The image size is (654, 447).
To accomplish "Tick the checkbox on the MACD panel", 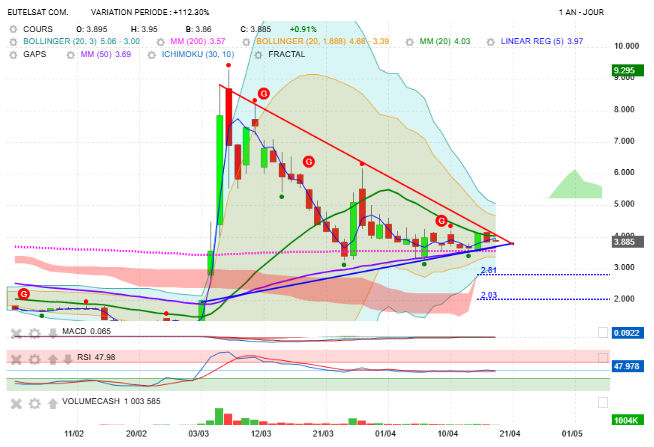I will pos(602,332).
